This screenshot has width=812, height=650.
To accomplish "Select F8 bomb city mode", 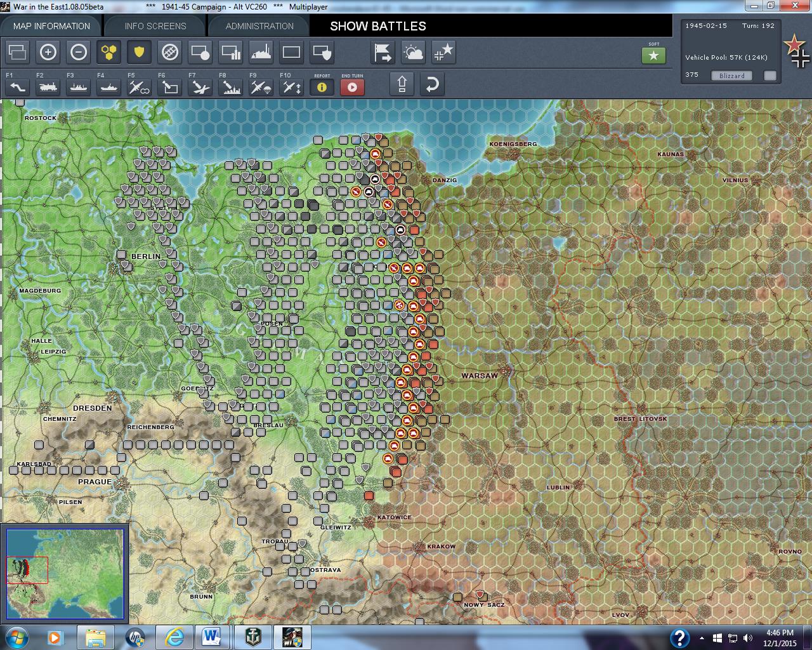I will tap(231, 86).
